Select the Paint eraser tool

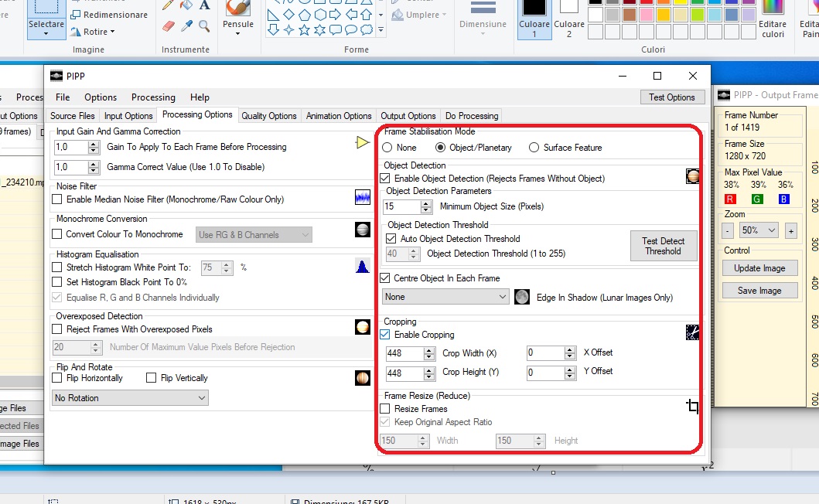(168, 26)
